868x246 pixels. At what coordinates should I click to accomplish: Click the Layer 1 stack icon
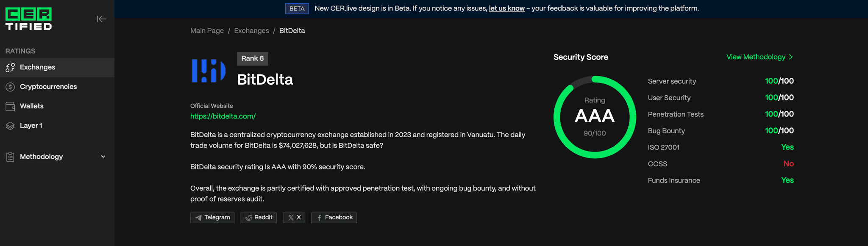point(10,126)
